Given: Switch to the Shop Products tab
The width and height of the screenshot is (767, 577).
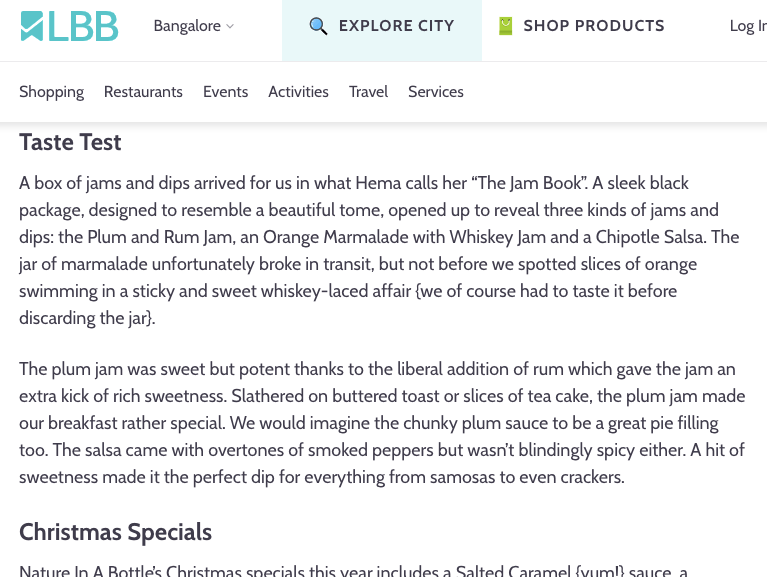Looking at the screenshot, I should pyautogui.click(x=593, y=26).
